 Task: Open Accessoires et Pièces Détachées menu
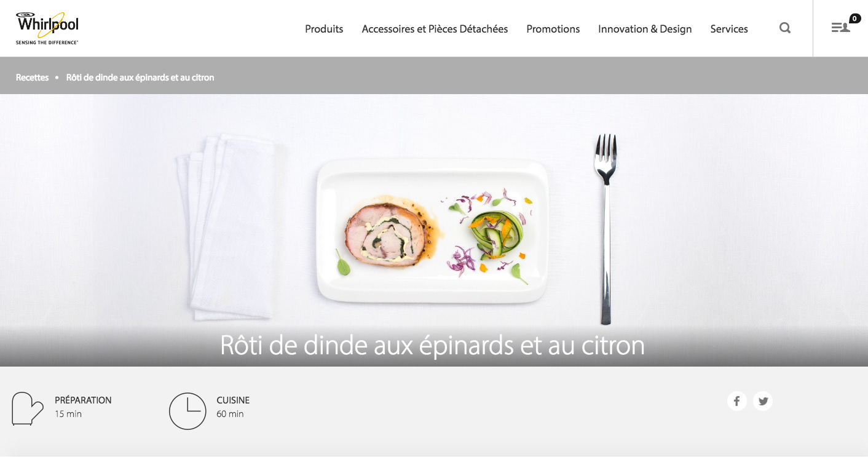point(435,29)
